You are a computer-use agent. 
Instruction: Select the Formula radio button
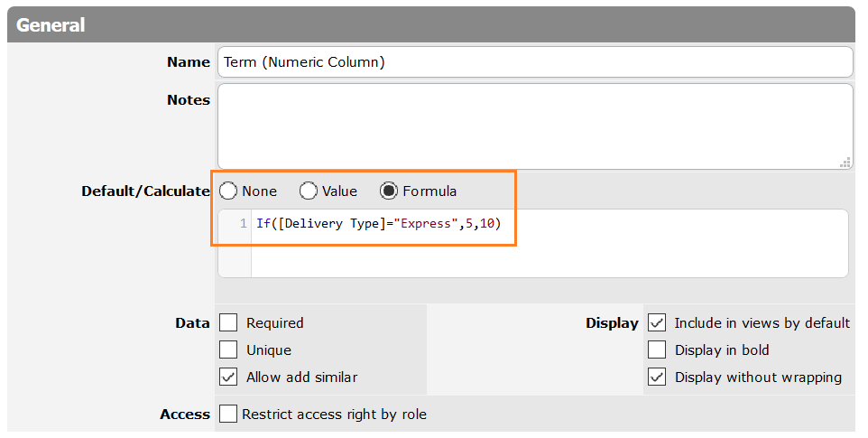coord(389,191)
